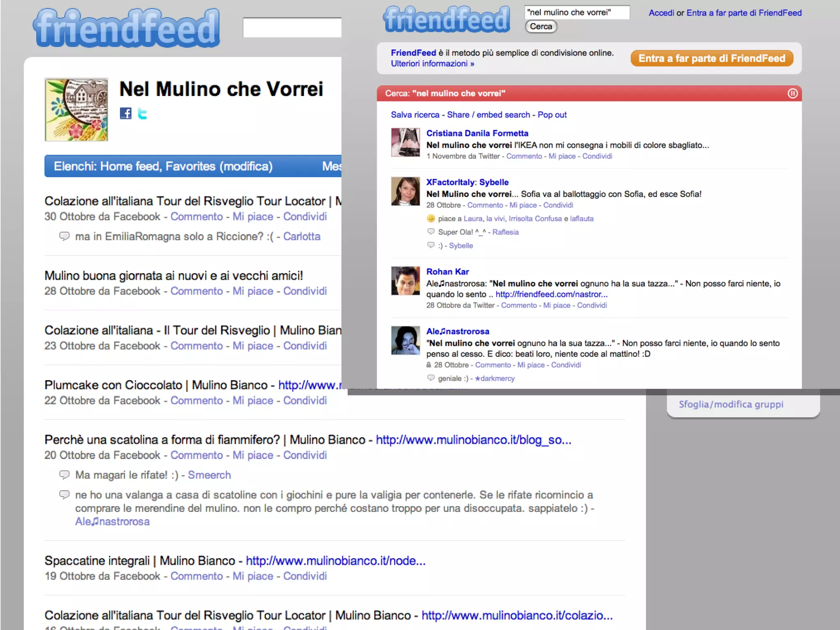Open the Irrisolta Confusa liker link
This screenshot has height=630, width=840.
click(x=535, y=219)
